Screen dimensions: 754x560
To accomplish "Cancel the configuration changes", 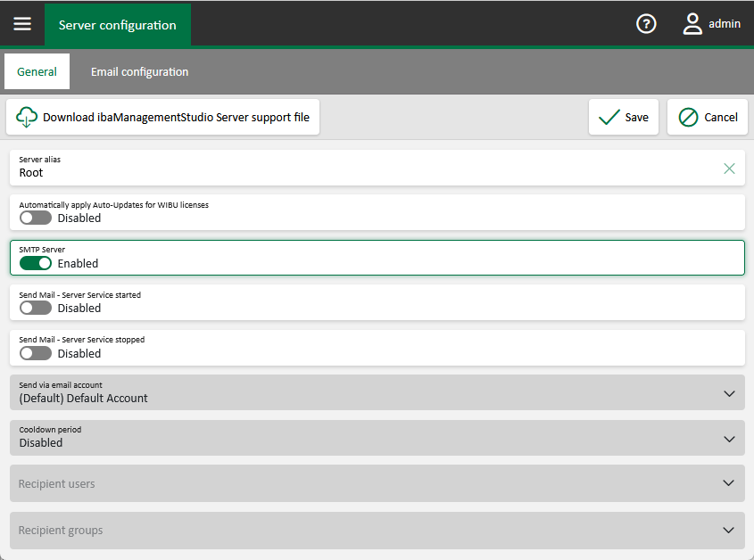I will [708, 117].
